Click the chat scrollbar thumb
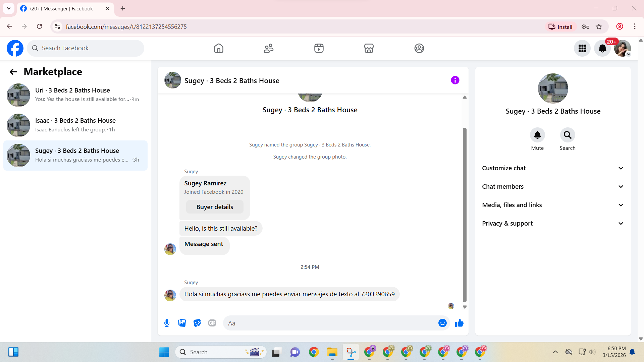This screenshot has width=644, height=362. pos(465,215)
